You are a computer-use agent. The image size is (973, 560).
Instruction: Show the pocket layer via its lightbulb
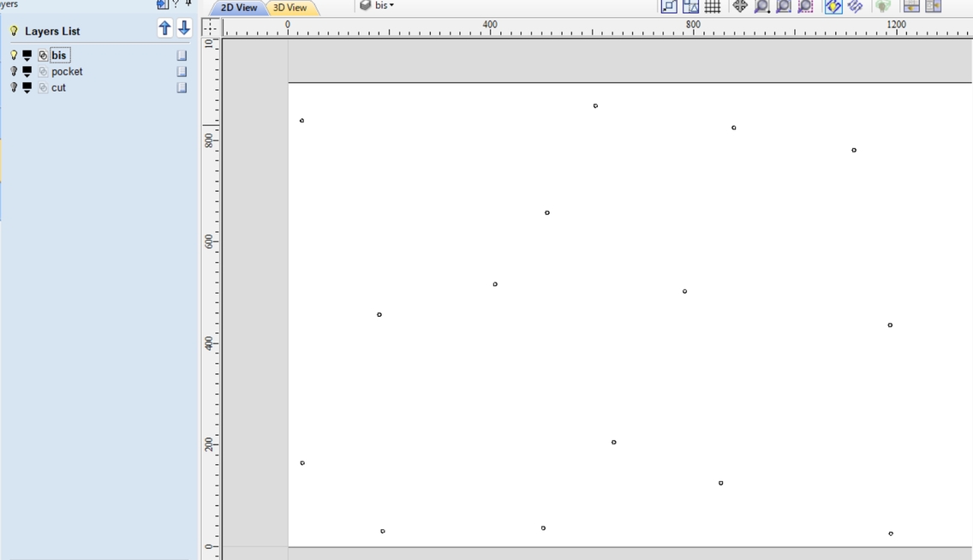click(14, 71)
